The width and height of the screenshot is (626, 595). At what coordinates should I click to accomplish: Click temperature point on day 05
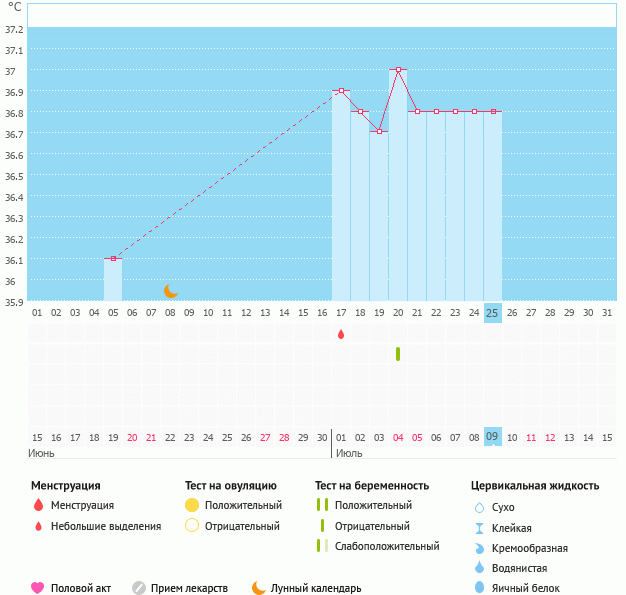pyautogui.click(x=113, y=259)
